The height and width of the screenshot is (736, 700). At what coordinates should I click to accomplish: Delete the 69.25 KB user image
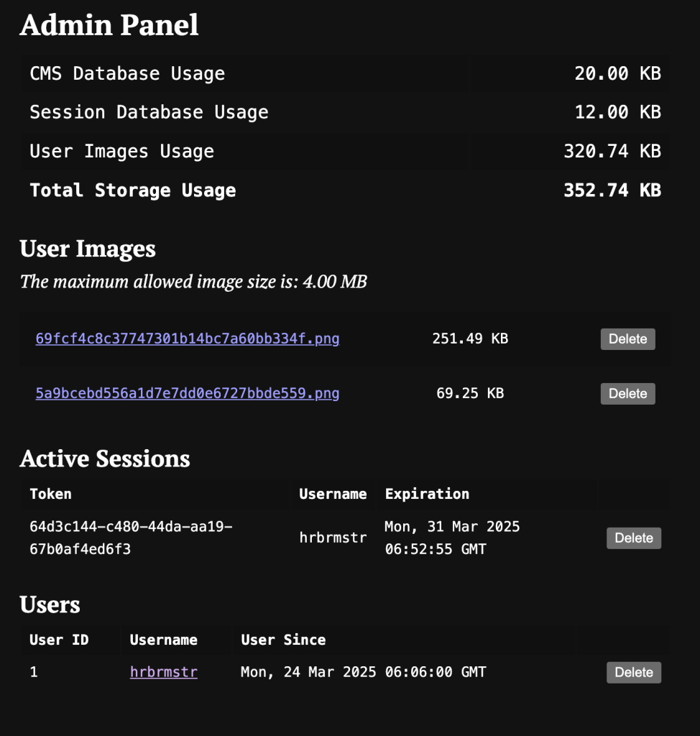[x=627, y=393]
